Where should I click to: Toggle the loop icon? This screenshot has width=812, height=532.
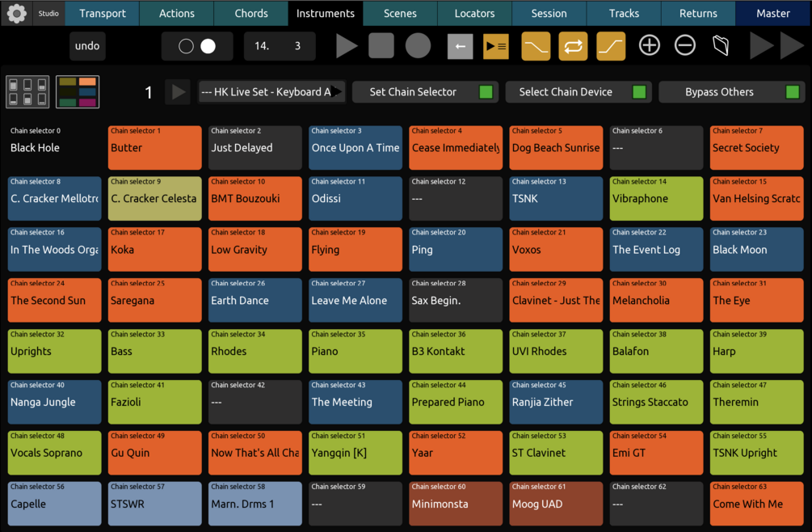tap(574, 46)
